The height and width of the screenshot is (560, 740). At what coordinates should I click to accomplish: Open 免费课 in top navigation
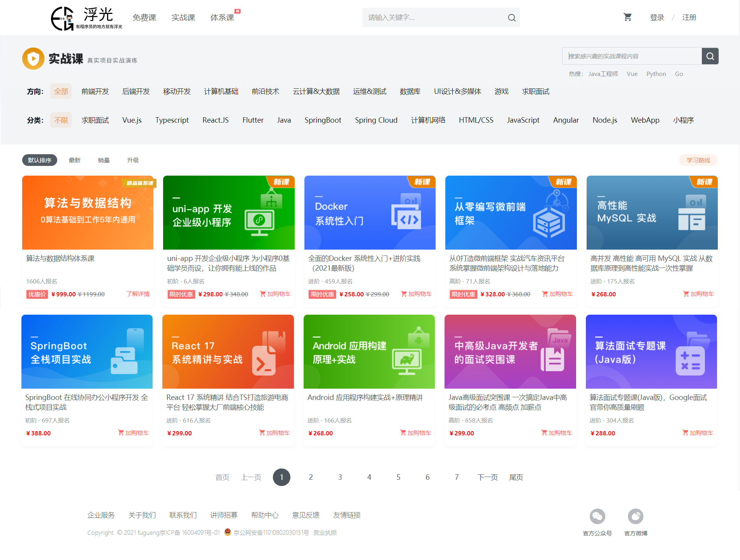[144, 18]
